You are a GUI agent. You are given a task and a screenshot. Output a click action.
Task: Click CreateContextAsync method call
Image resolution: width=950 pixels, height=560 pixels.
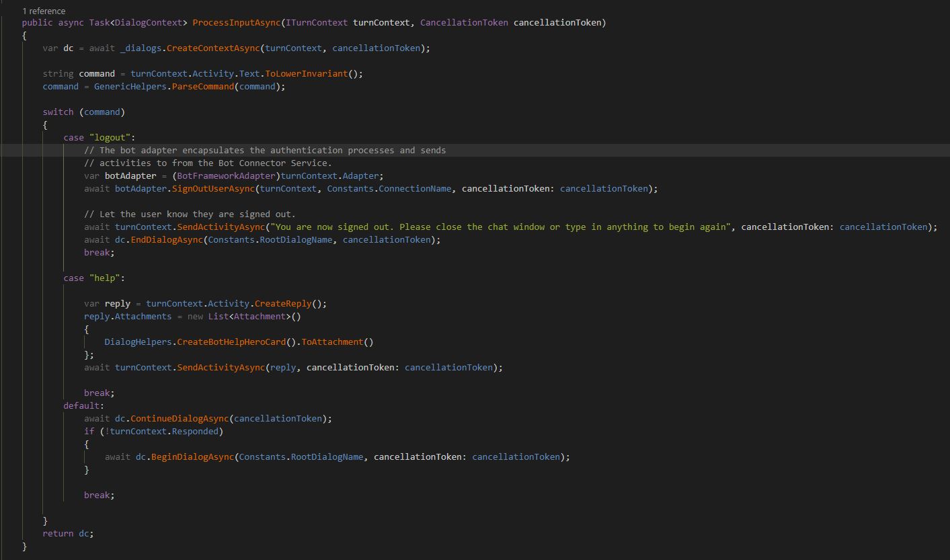click(x=213, y=48)
